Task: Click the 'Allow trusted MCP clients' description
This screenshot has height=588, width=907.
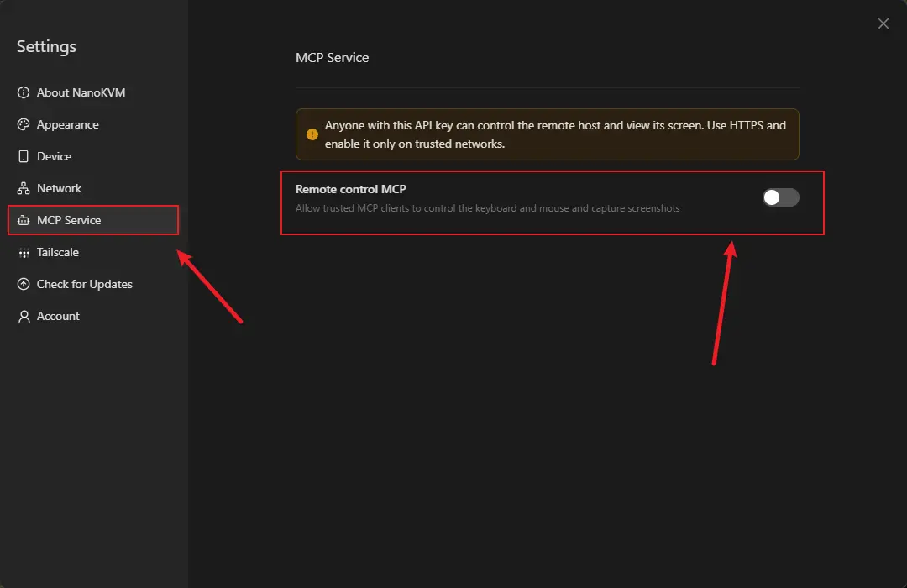Action: pos(488,208)
